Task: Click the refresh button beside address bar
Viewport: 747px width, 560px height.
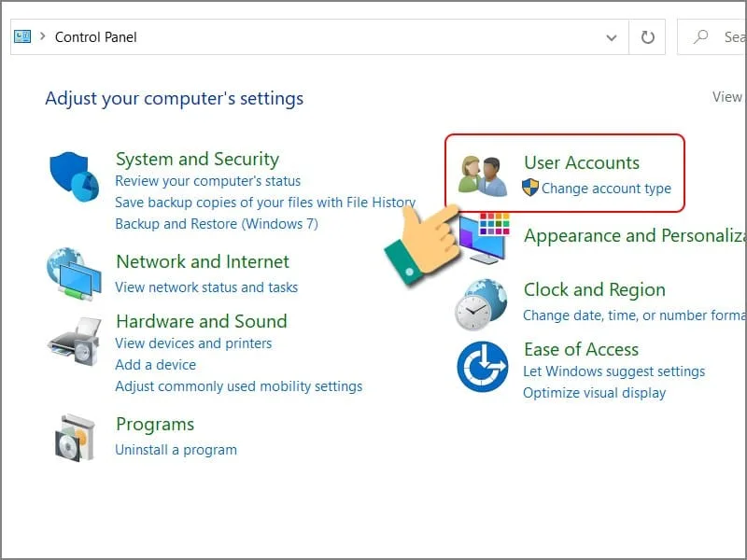Action: [647, 37]
